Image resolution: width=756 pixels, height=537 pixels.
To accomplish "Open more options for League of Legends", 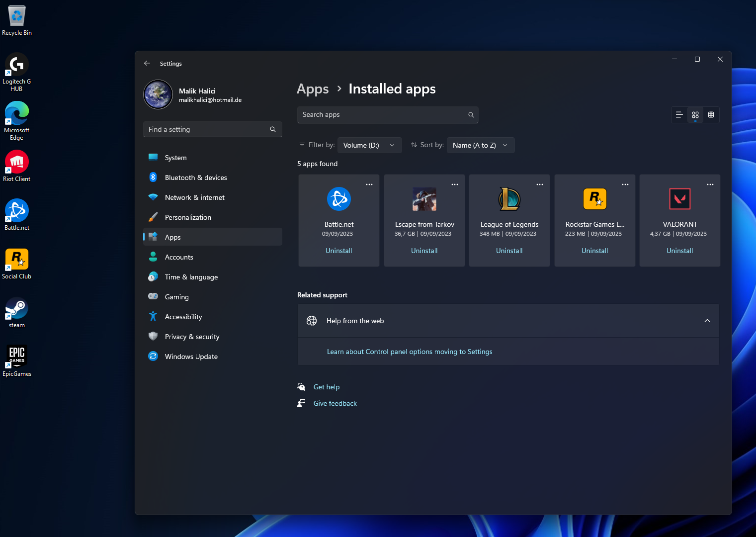I will tap(540, 184).
